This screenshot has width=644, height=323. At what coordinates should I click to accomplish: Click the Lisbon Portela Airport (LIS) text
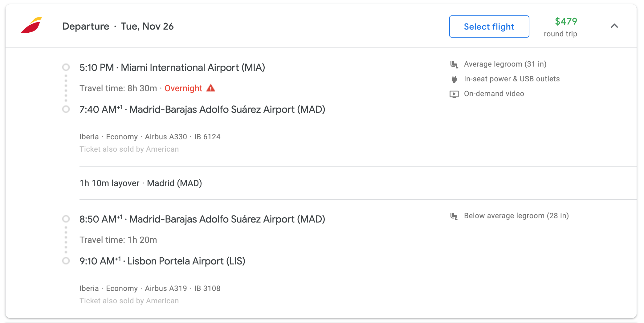pyautogui.click(x=186, y=261)
